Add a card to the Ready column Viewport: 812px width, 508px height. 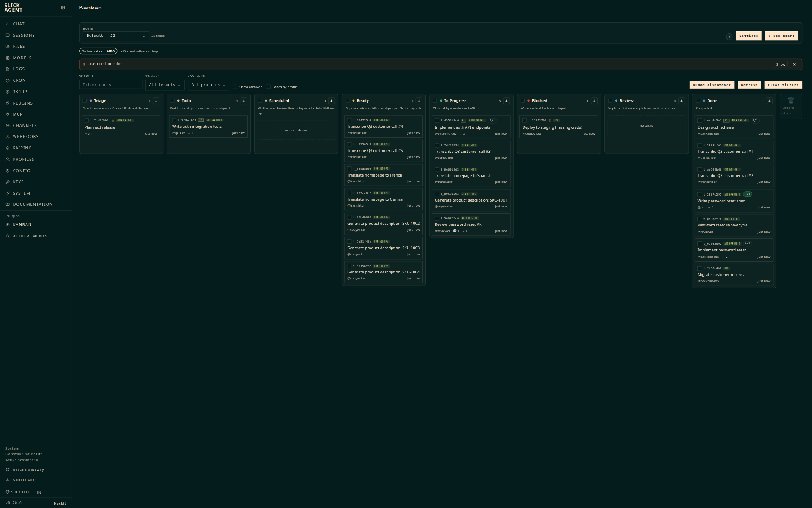tap(419, 101)
